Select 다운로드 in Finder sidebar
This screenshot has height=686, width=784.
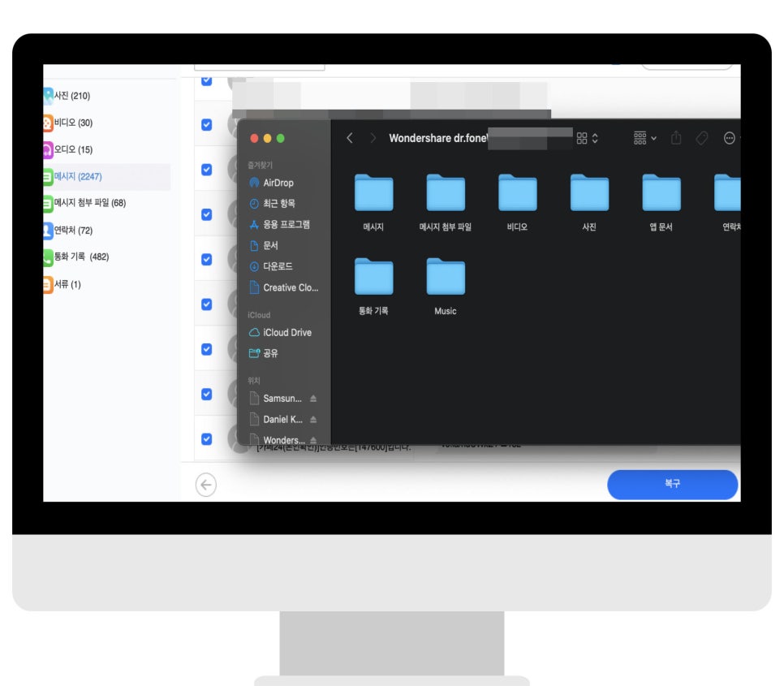click(270, 266)
